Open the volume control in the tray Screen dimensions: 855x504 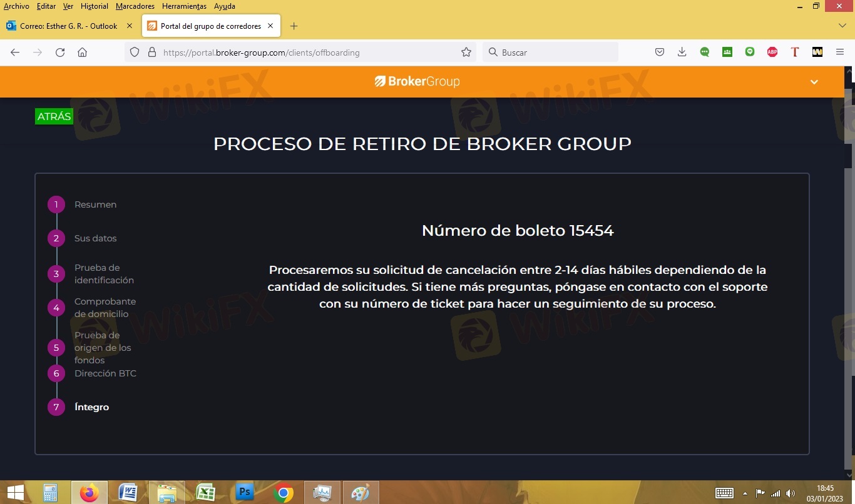point(791,493)
